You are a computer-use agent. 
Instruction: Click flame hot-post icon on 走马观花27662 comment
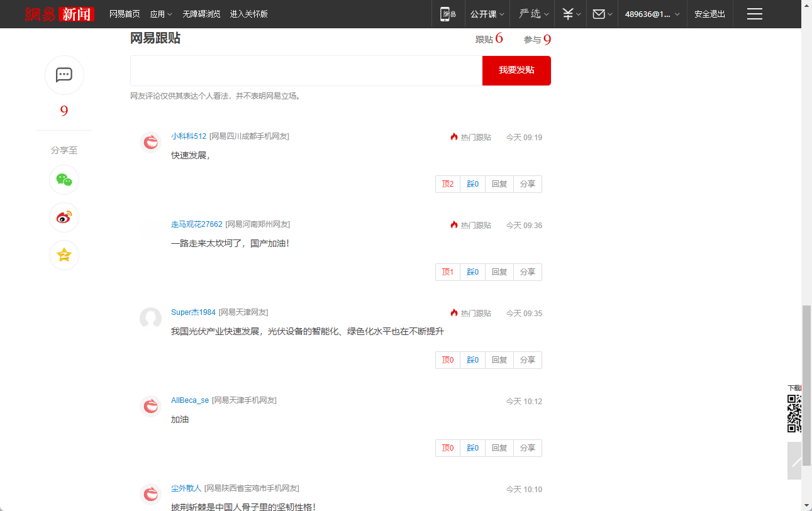click(x=454, y=225)
